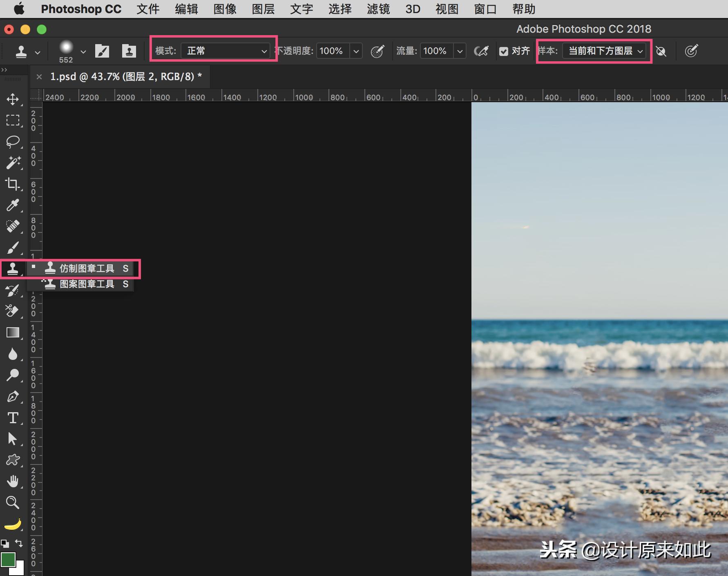This screenshot has width=728, height=576.
Task: Select the Crop tool
Action: tap(13, 184)
